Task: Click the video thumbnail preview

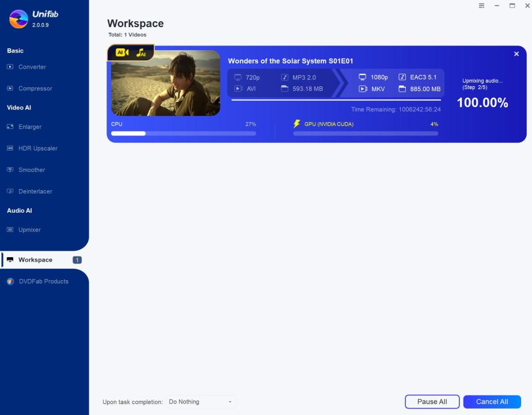Action: [166, 83]
